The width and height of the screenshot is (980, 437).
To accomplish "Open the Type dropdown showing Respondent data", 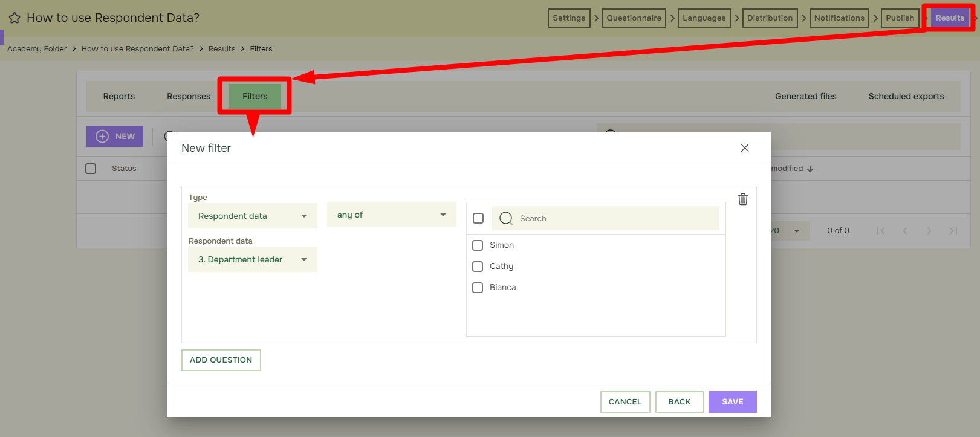I will [x=253, y=216].
